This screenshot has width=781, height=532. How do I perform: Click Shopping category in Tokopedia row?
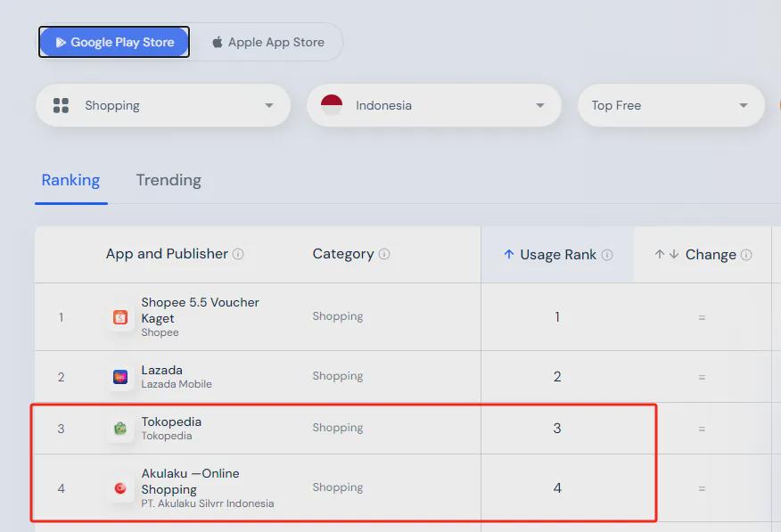[338, 428]
